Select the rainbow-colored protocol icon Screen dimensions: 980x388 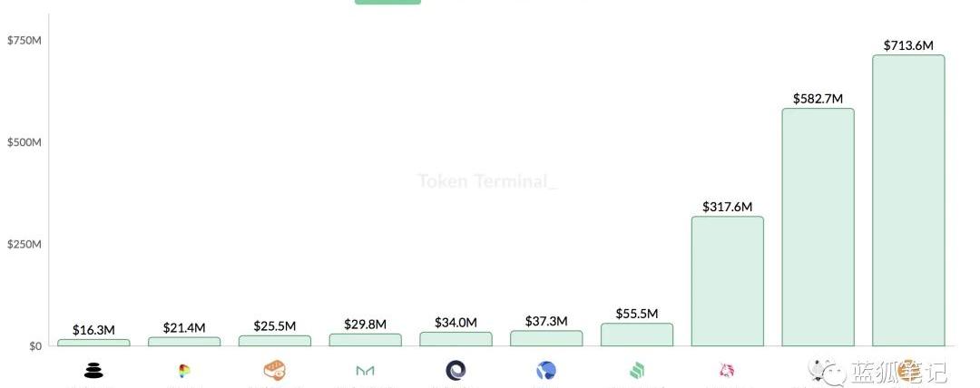(183, 371)
